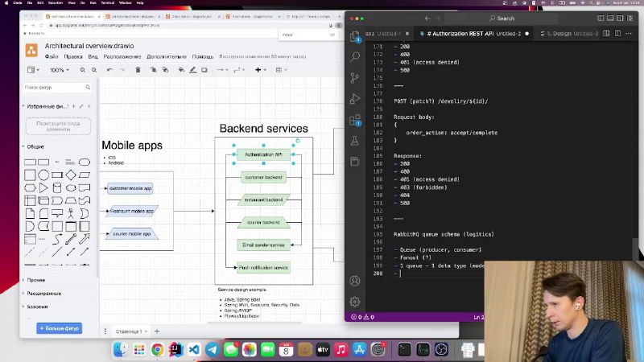Add to favorites with plus icon

[74, 106]
